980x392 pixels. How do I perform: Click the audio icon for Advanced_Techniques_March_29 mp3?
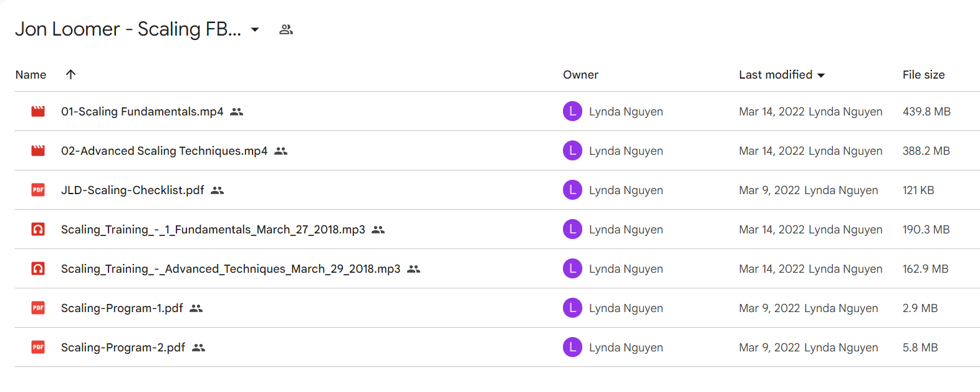(38, 269)
